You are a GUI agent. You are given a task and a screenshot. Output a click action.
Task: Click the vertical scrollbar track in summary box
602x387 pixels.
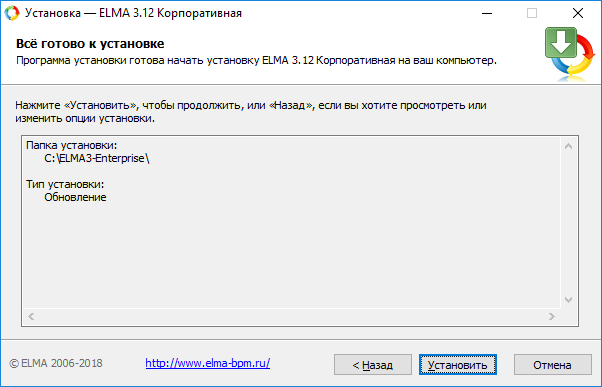coord(569,223)
